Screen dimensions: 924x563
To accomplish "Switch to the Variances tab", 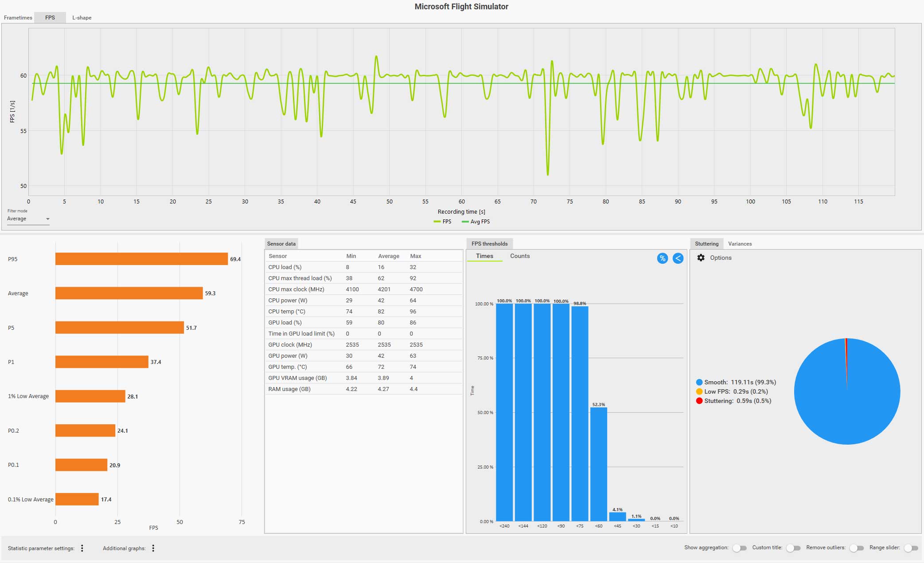I will click(x=740, y=244).
